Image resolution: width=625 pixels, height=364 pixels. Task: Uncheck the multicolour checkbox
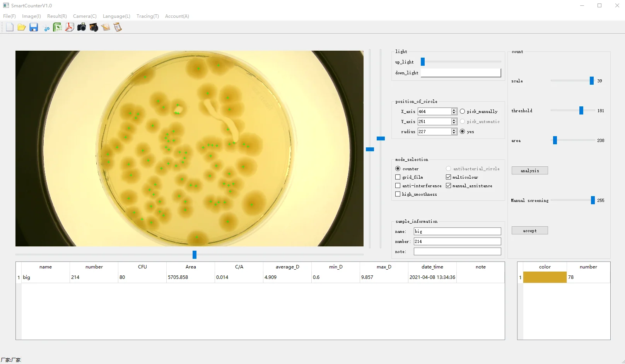coord(448,177)
